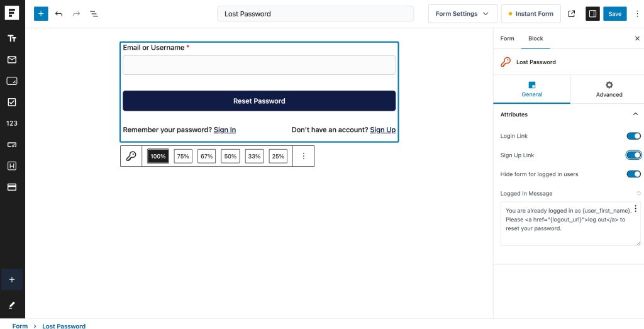Click the Sign In link
The width and height of the screenshot is (644, 329).
225,130
